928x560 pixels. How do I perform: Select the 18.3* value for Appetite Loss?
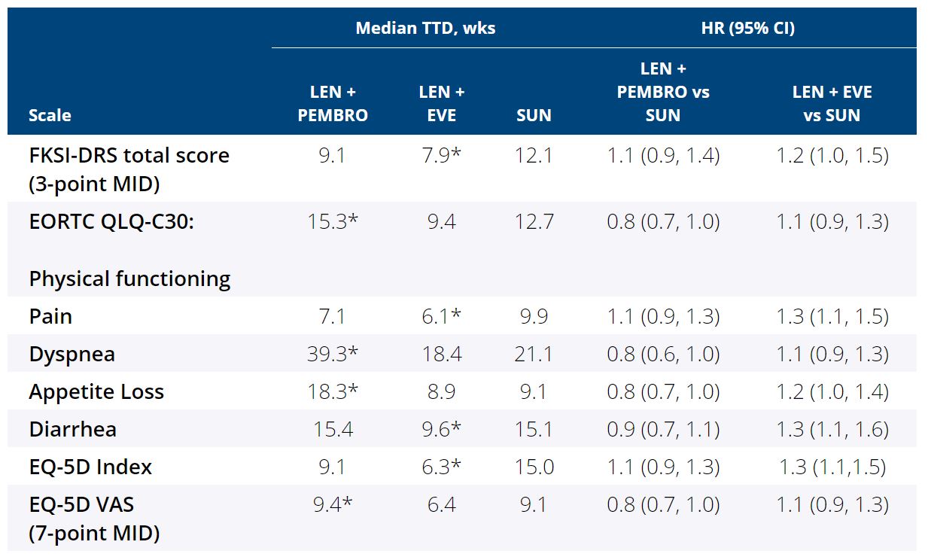[332, 391]
